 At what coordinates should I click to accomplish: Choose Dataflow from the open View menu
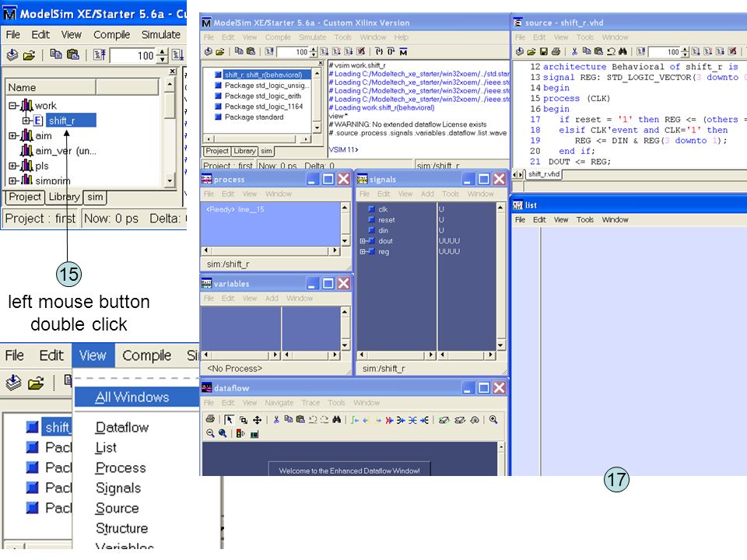[x=122, y=427]
